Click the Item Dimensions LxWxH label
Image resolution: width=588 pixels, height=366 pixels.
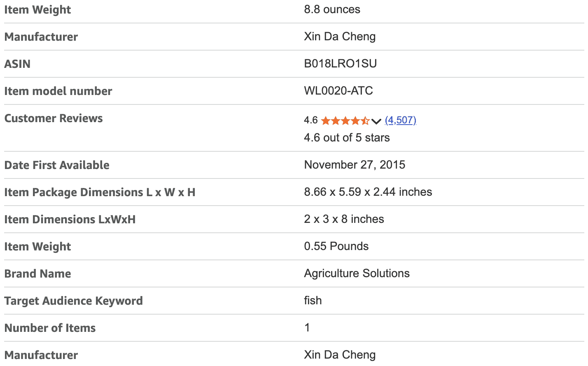point(70,220)
